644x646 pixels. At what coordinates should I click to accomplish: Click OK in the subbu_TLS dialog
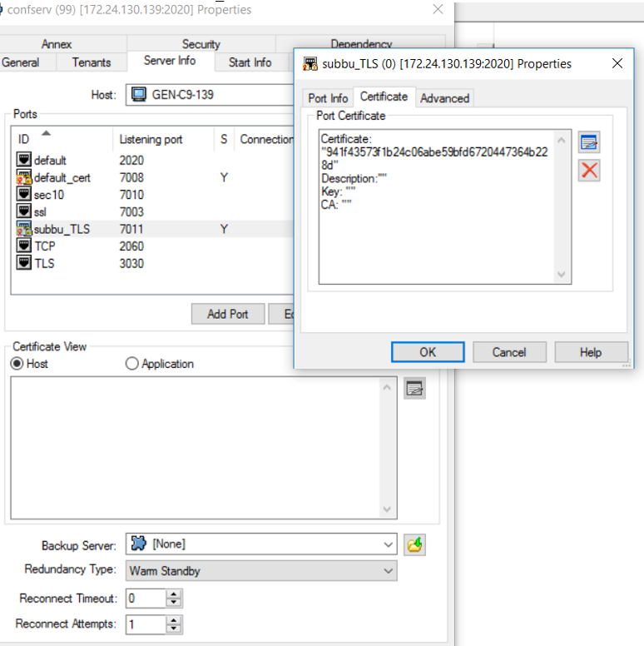pyautogui.click(x=427, y=352)
